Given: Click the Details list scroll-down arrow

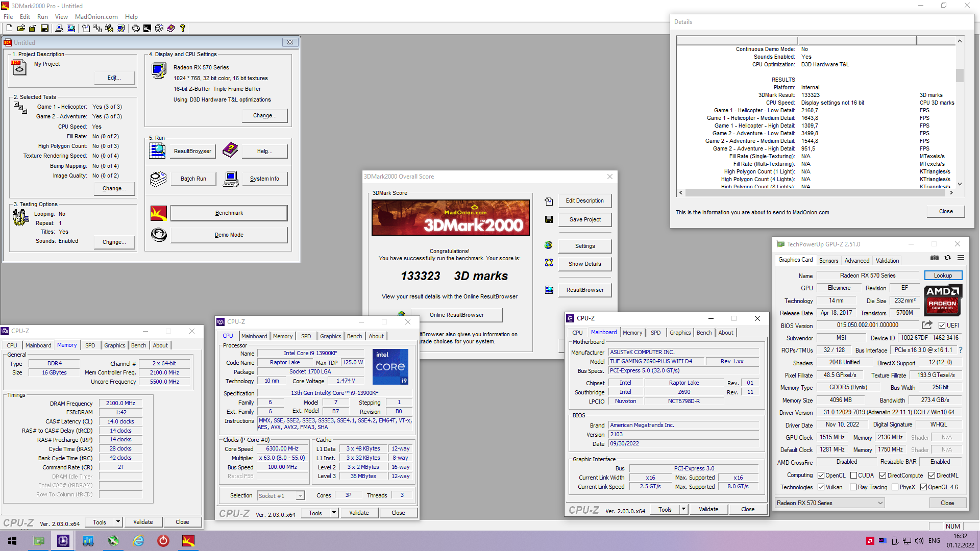Looking at the screenshot, I should [x=960, y=184].
